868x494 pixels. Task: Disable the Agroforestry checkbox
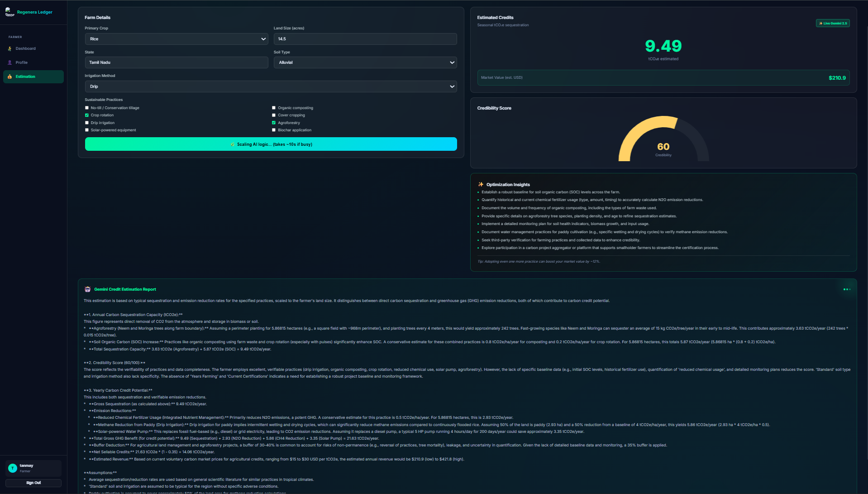274,123
